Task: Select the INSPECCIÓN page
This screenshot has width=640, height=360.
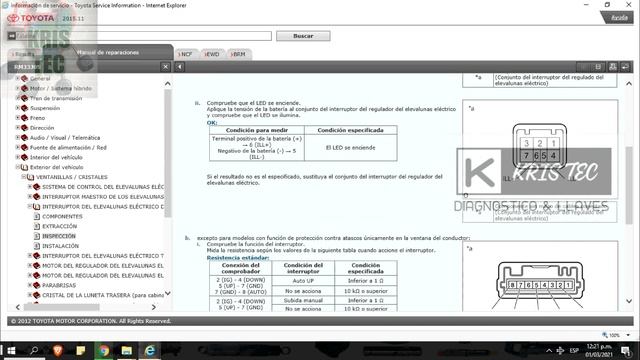Action: click(x=59, y=236)
